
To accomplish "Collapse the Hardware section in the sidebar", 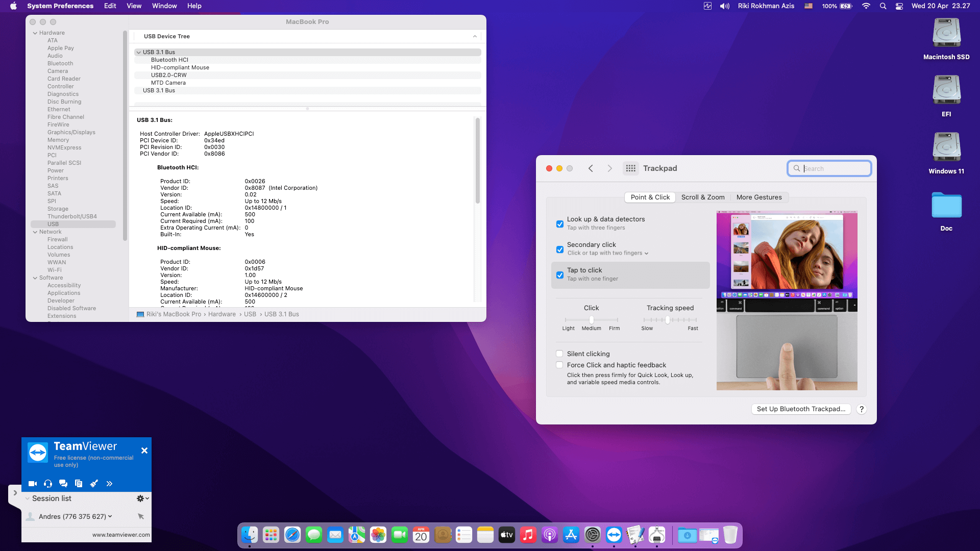I will click(35, 33).
